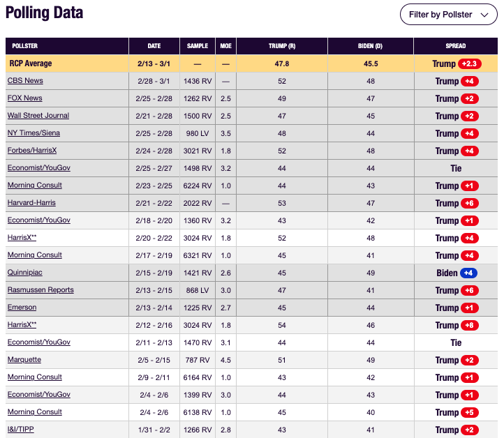Image resolution: width=504 pixels, height=438 pixels.
Task: Open the Harvard-Harris poll link
Action: [31, 203]
